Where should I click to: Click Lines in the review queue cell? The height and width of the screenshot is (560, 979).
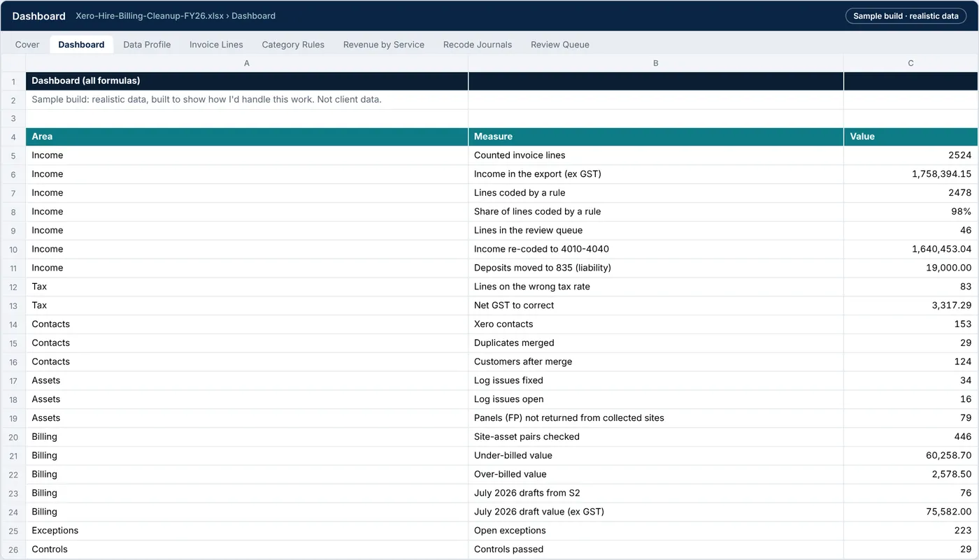coord(656,230)
